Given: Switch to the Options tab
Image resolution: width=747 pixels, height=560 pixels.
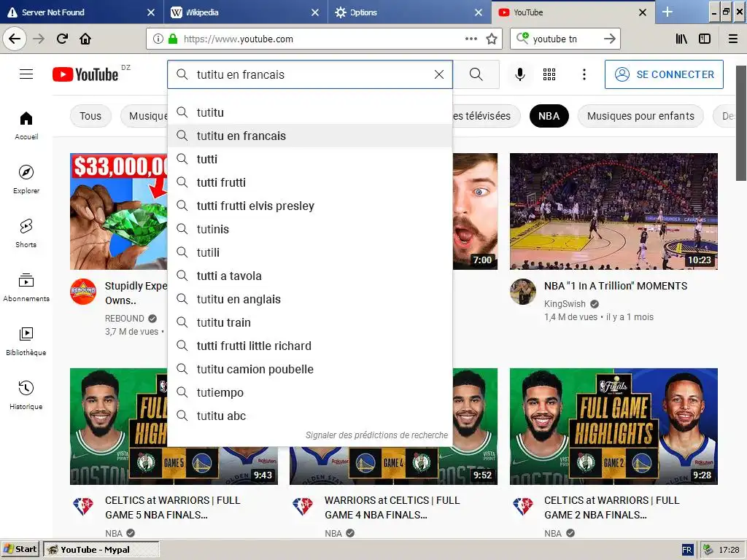Looking at the screenshot, I should pos(410,12).
